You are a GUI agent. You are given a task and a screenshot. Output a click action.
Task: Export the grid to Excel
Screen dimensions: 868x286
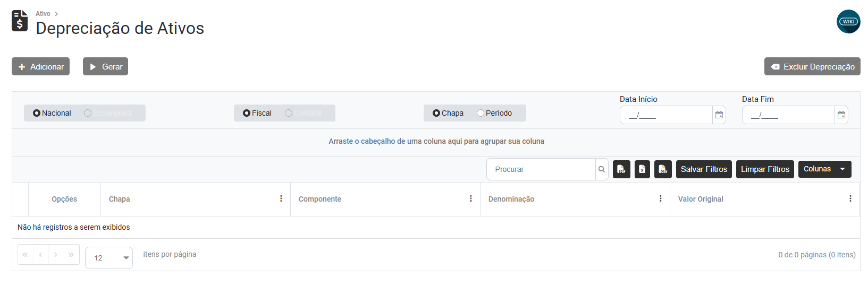pos(642,169)
